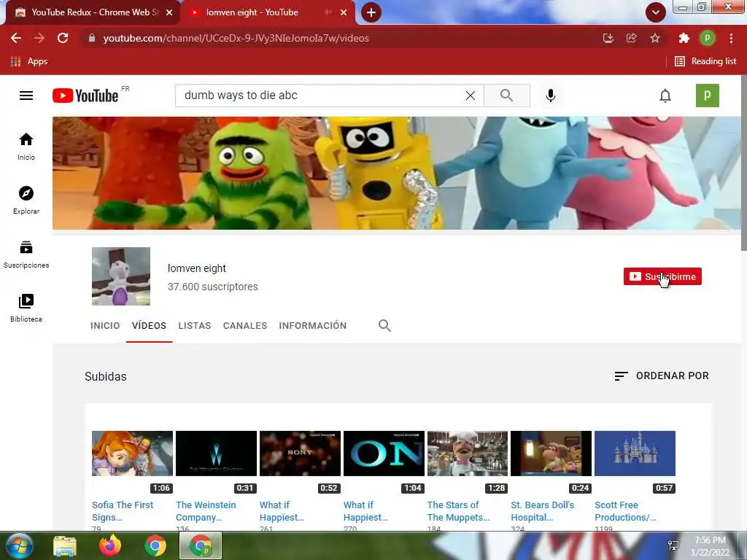Screen dimensions: 747x560
Task: Click the Sofia The First Signs title link
Action: 123,511
